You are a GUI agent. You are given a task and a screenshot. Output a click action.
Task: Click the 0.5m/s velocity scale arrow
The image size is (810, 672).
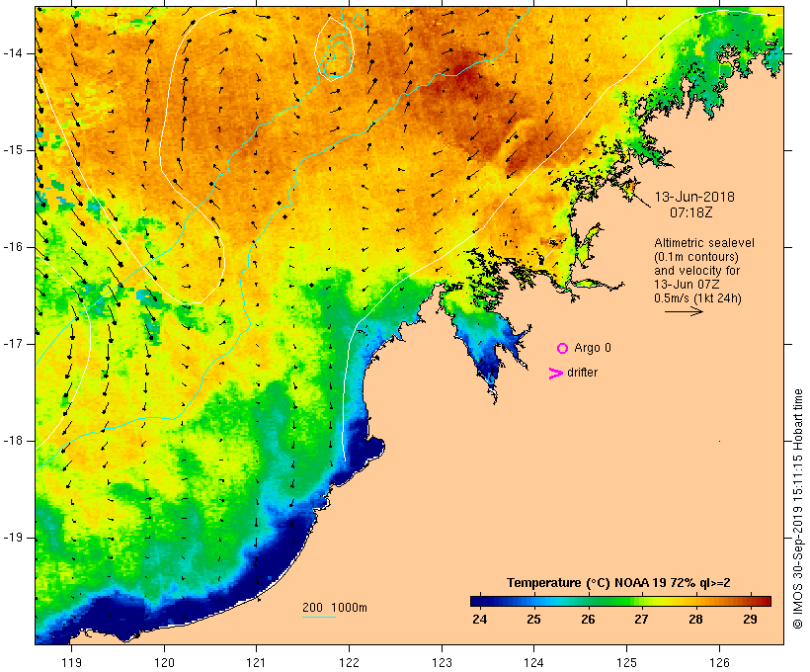684,311
